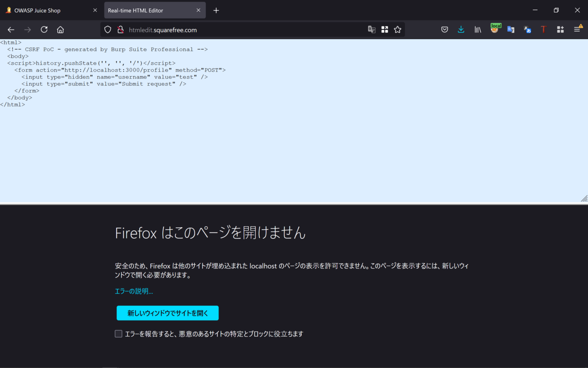Viewport: 588px width, 368px height.
Task: Click the A-あ translation extension icon
Action: pos(527,29)
